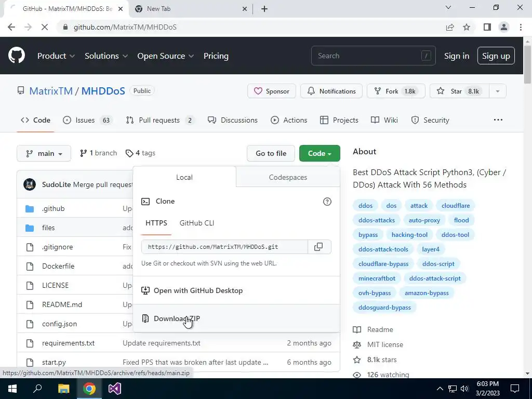The image size is (532, 399).
Task: Bookmark this page with the star icon
Action: (467, 27)
